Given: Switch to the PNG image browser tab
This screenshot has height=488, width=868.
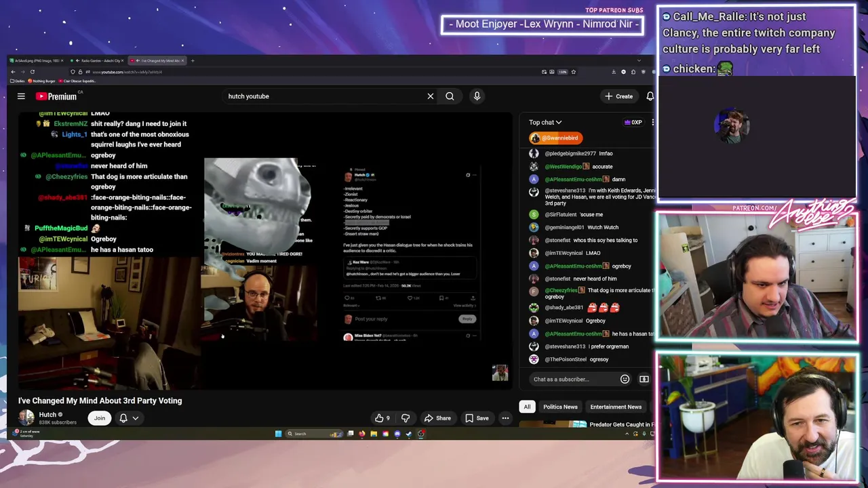Looking at the screenshot, I should [36, 61].
